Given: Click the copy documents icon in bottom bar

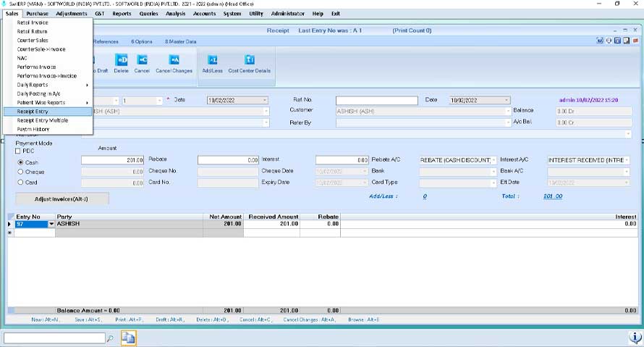Looking at the screenshot, I should (x=128, y=338).
